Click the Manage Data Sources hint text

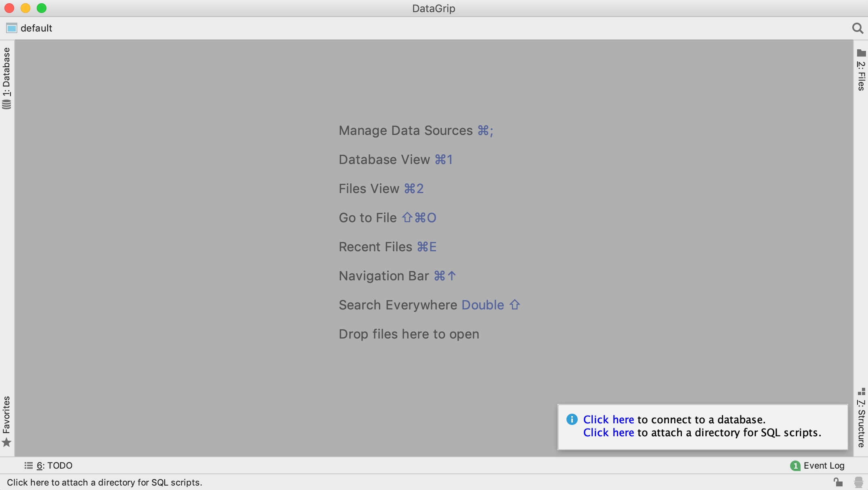pos(405,130)
